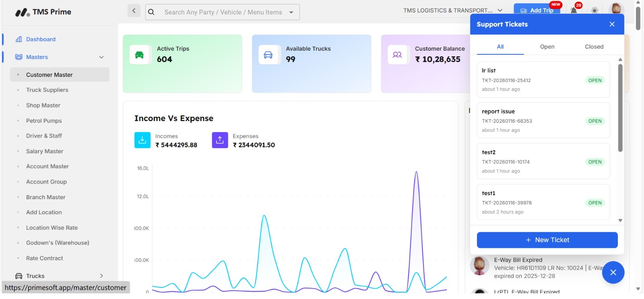Switch to the Closed tickets tab

click(x=594, y=47)
